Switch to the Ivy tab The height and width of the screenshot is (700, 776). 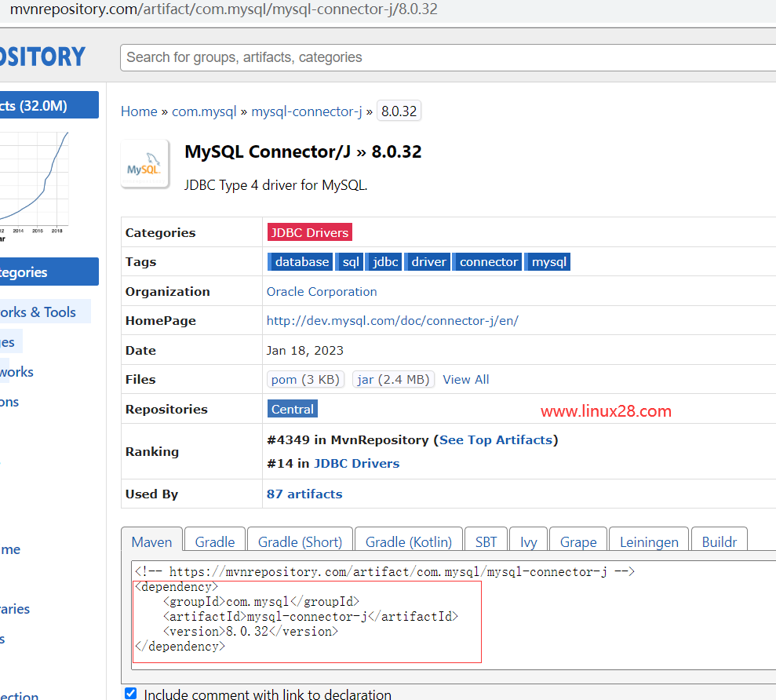coord(529,542)
